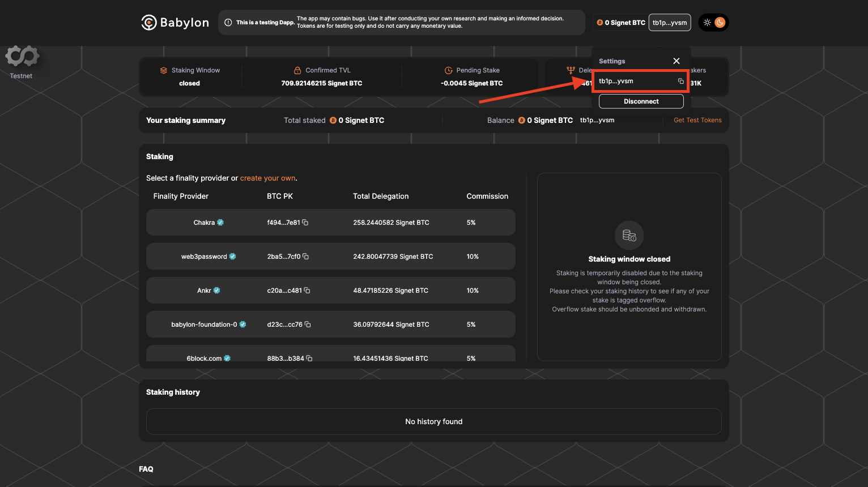Click the orange Delegations branch icon

569,70
